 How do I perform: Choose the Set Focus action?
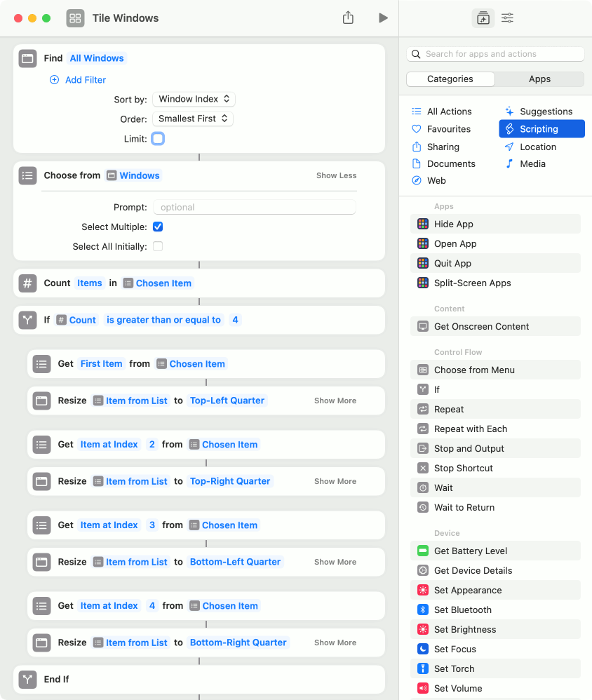tap(455, 649)
